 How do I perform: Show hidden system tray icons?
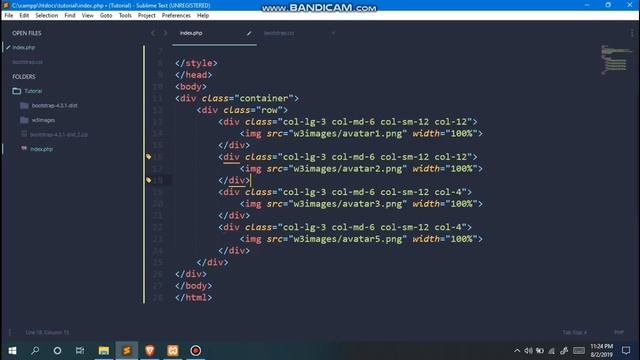point(517,351)
